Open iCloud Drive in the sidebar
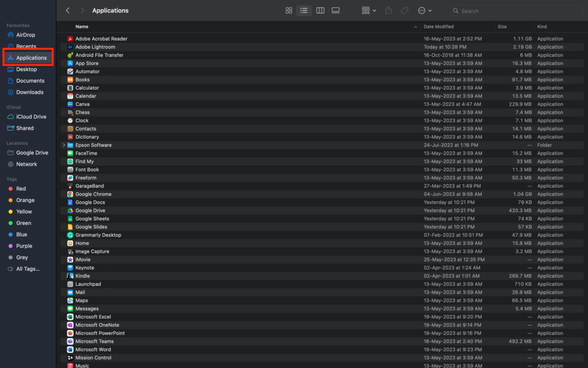This screenshot has height=368, width=588. pos(27,117)
